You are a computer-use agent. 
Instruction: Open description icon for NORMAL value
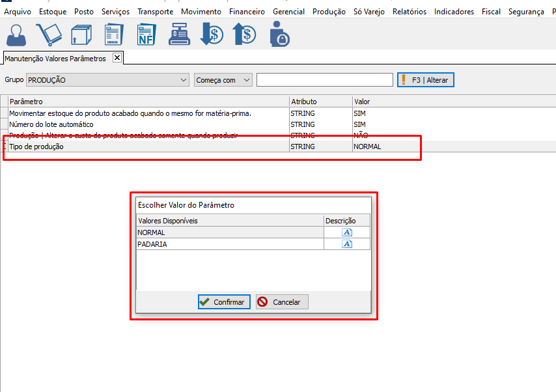(347, 232)
